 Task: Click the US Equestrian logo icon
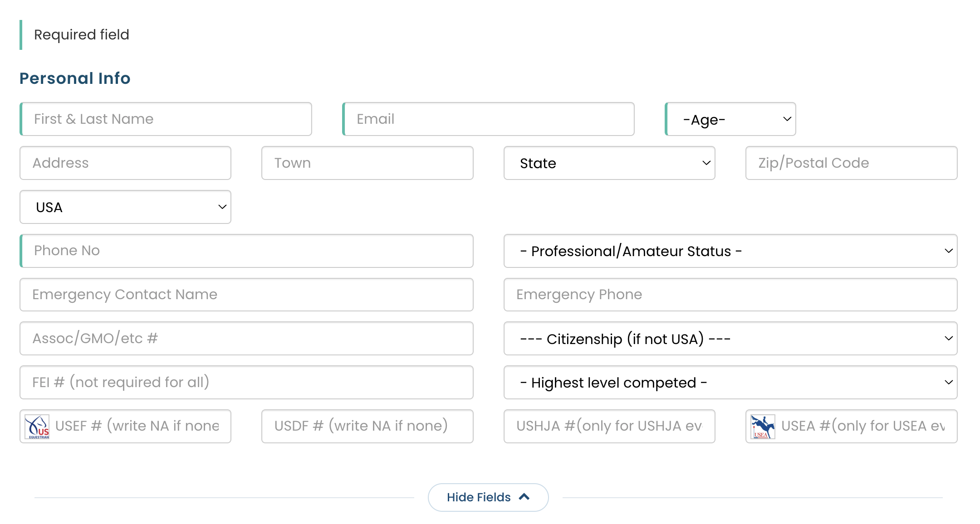tap(37, 427)
